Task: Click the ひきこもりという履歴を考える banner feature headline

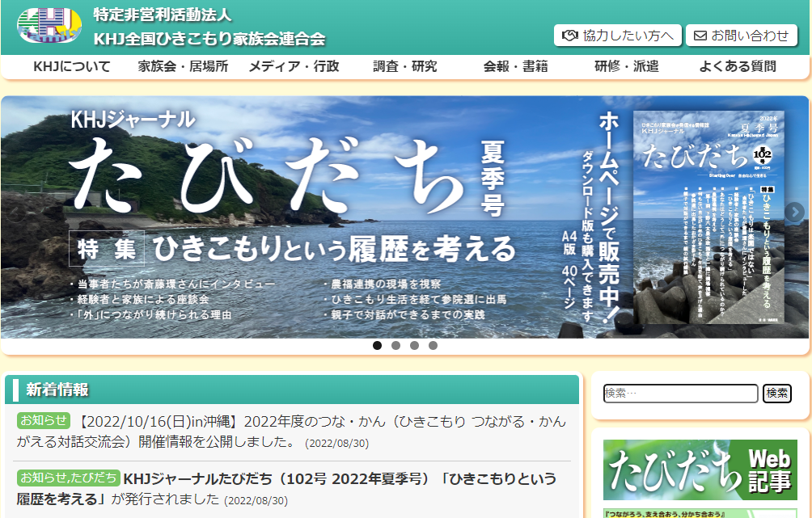Action: point(334,248)
